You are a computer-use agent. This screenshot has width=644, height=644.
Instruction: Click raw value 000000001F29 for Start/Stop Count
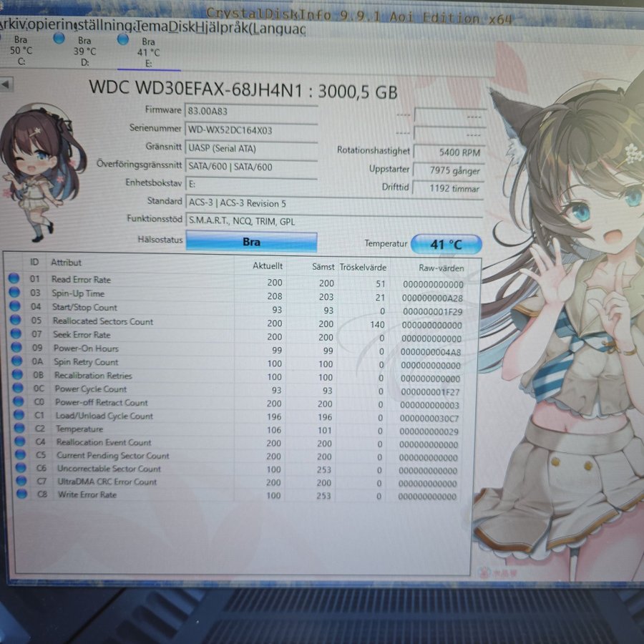[x=432, y=311]
